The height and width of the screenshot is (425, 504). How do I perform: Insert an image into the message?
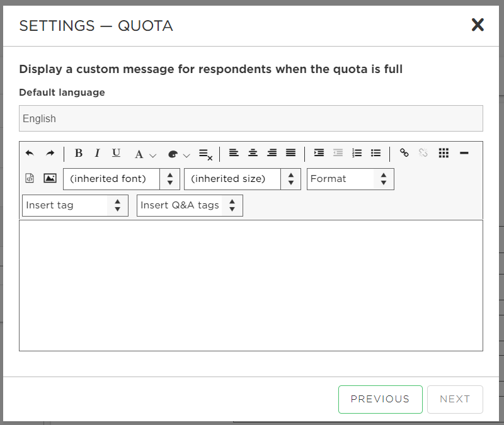click(50, 178)
